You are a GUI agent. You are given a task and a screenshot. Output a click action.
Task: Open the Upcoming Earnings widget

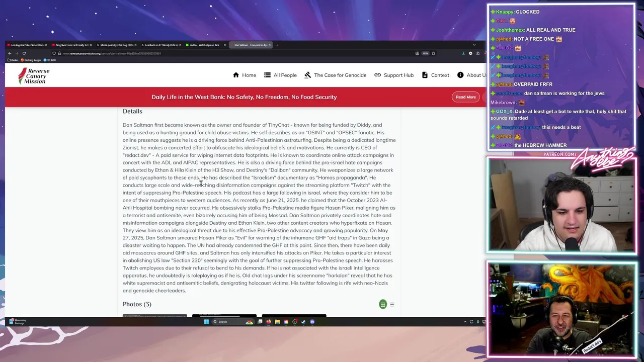click(x=17, y=322)
